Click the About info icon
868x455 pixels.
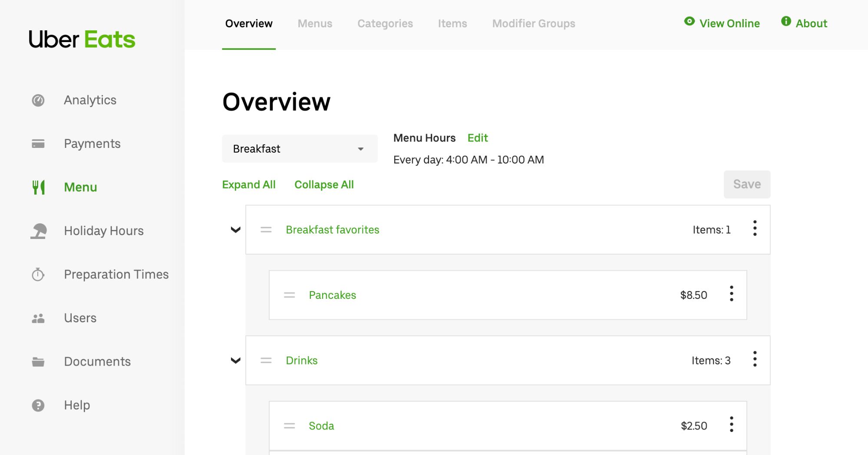pos(785,20)
